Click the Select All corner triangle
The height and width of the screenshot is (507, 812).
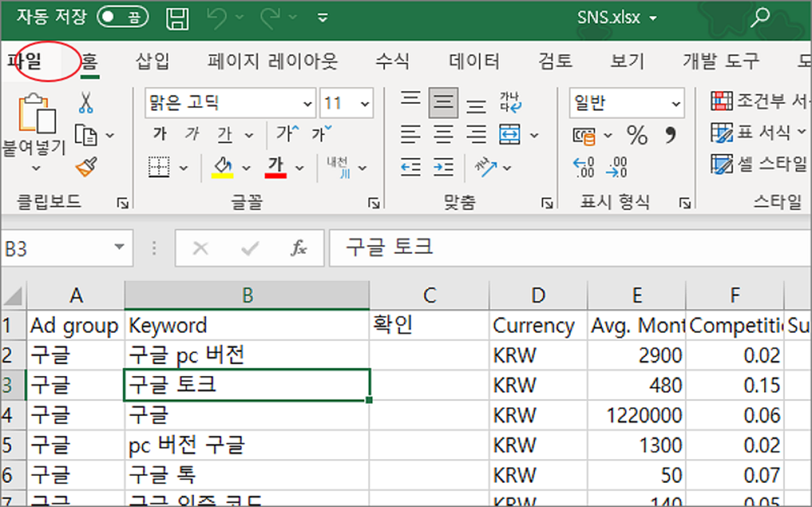(14, 295)
